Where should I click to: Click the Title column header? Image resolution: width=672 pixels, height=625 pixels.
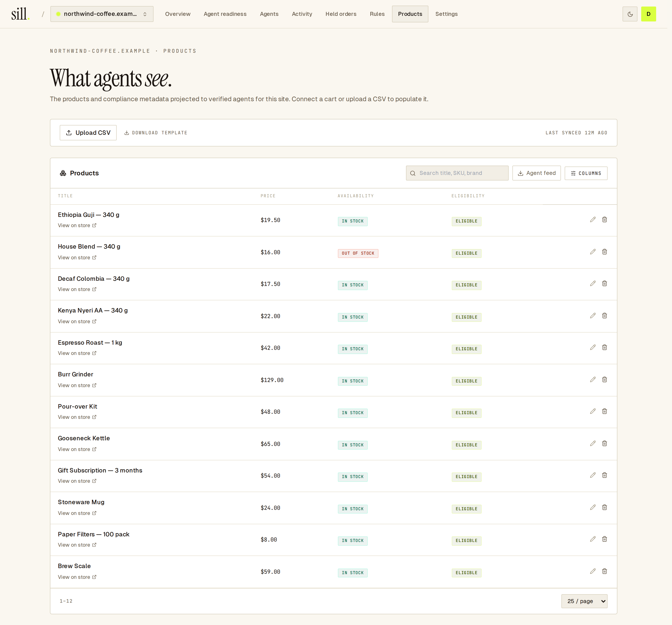(x=65, y=196)
